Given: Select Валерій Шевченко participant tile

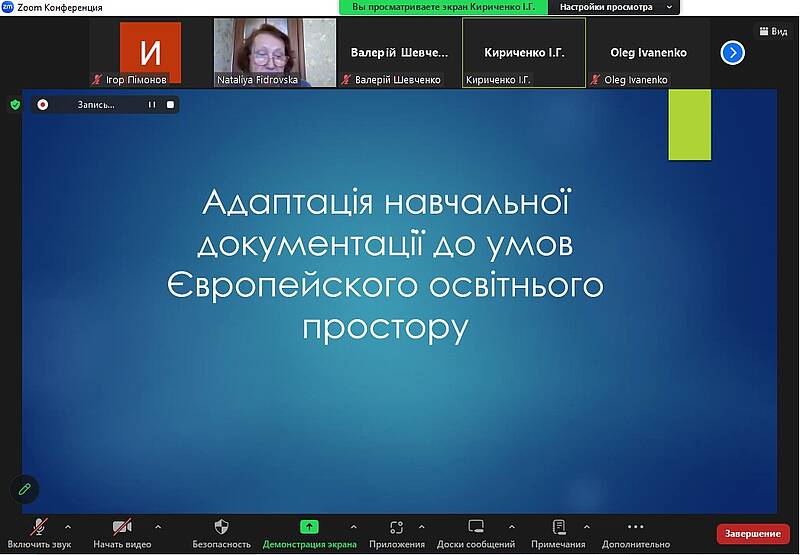Looking at the screenshot, I should 399,53.
